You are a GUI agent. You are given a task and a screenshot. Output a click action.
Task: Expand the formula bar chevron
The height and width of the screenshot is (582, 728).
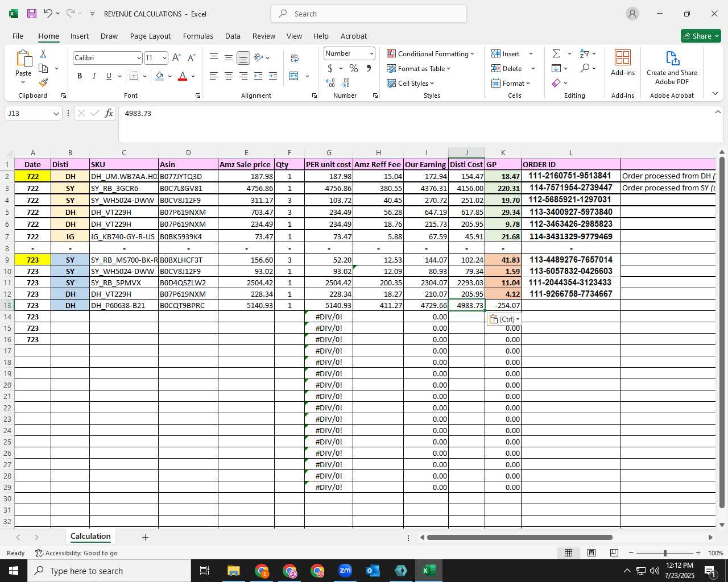(x=717, y=113)
